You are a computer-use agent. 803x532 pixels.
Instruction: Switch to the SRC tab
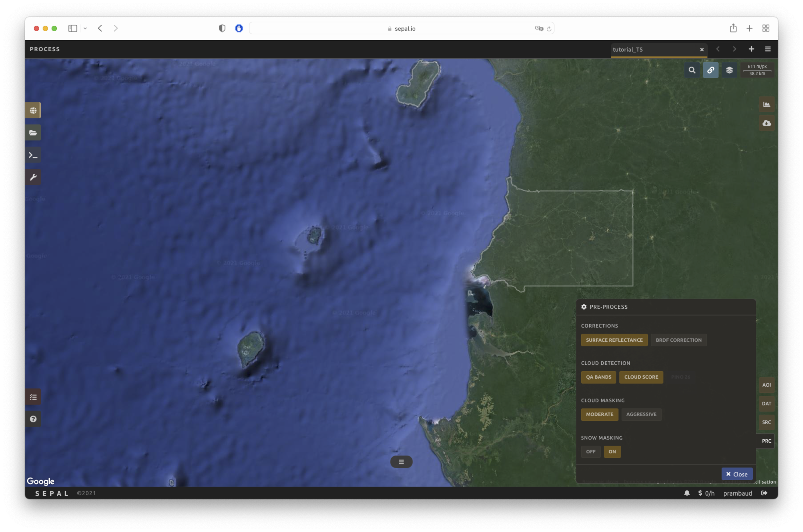click(766, 422)
